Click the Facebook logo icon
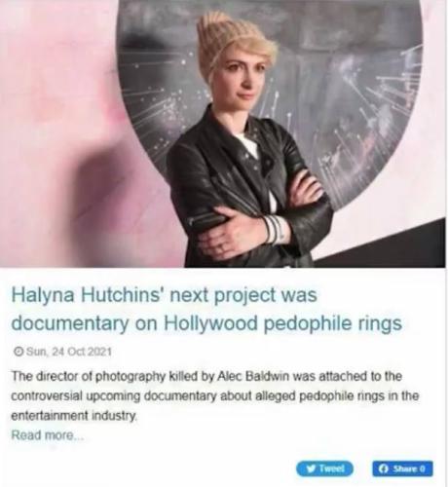 click(384, 468)
